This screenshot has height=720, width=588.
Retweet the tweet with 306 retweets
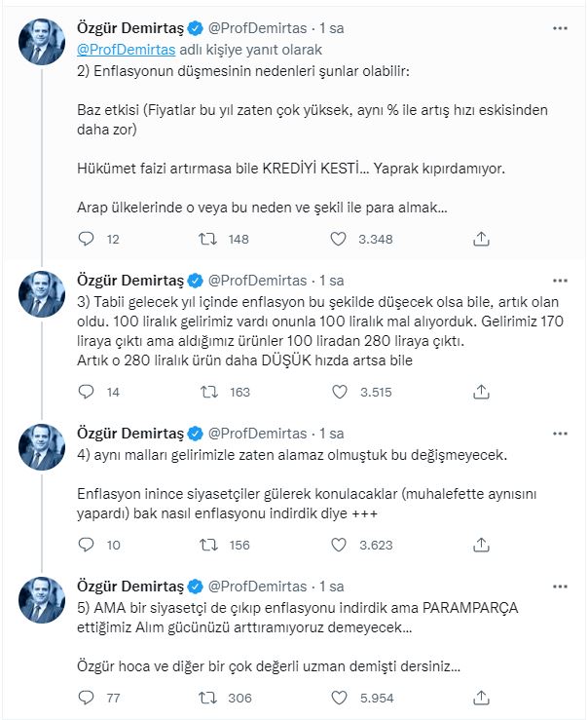point(208,698)
